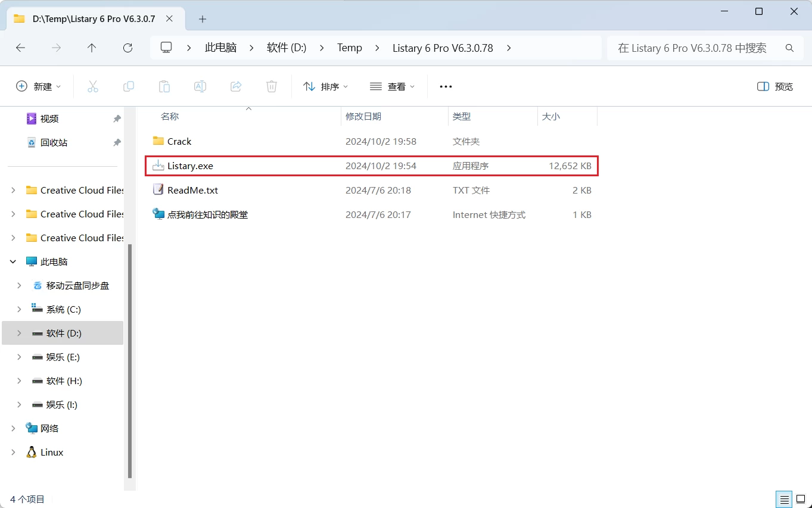
Task: Sort by the 名称 column header
Action: [170, 117]
